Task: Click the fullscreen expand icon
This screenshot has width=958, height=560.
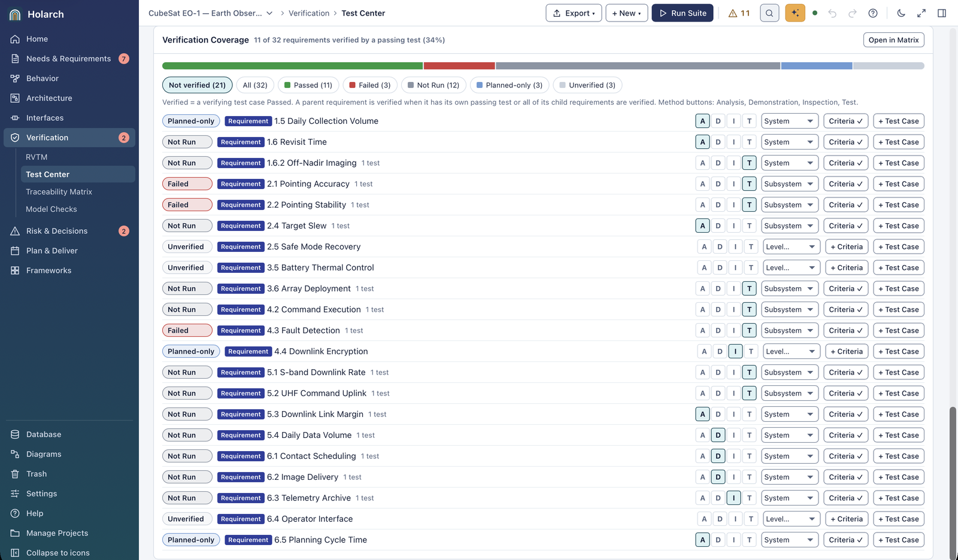Action: (921, 13)
